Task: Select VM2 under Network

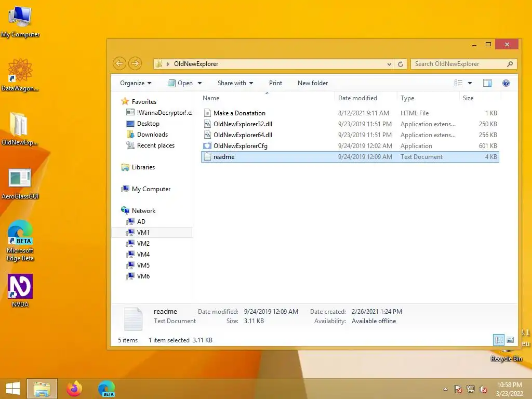Action: (138, 243)
